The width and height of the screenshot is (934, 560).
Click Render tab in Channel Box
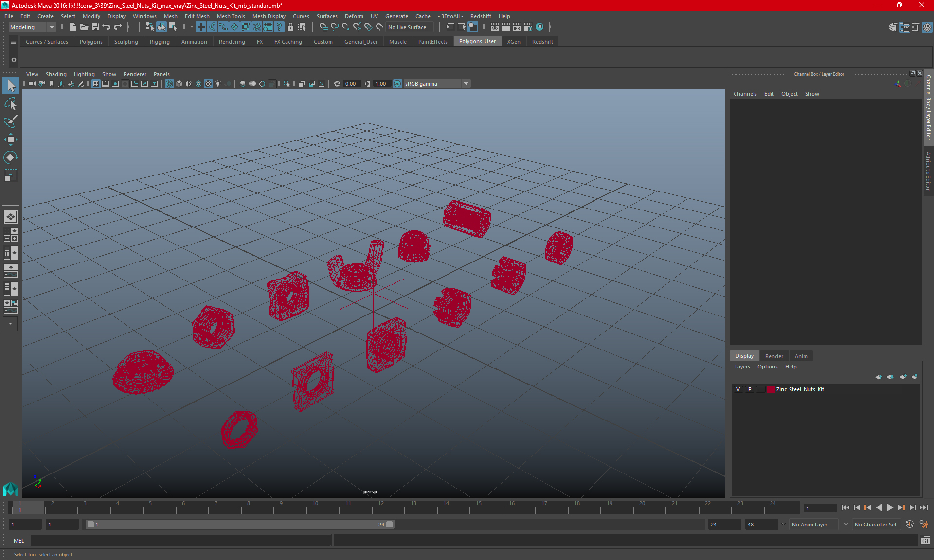[773, 355]
